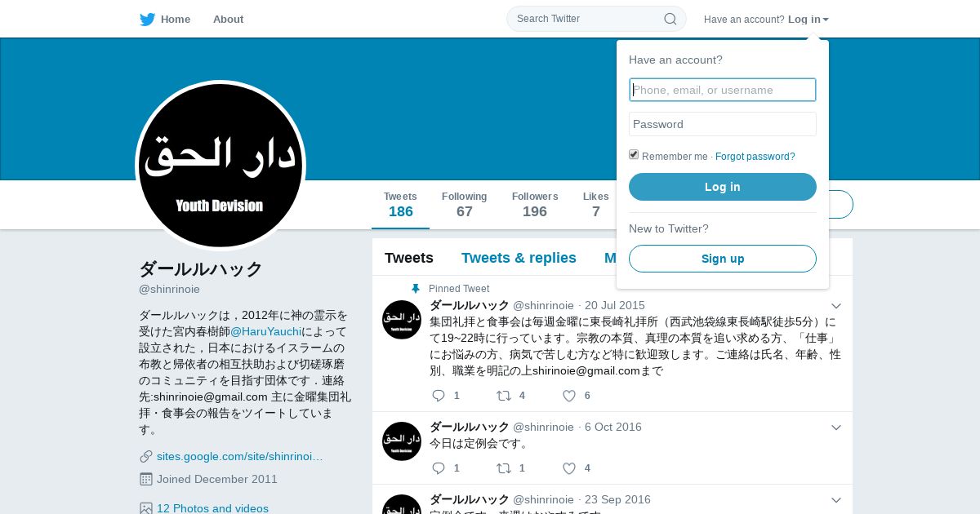Click the search magnifier icon
980x514 pixels.
pos(670,19)
